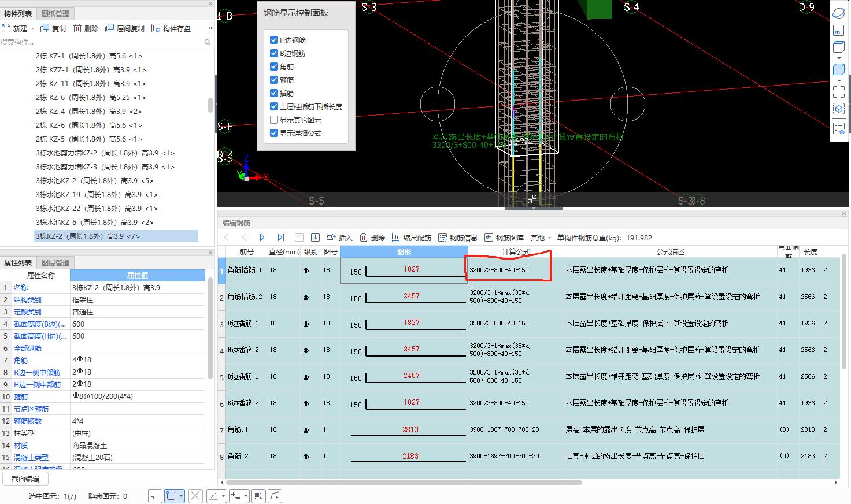The image size is (851, 504).
Task: Click 复制 copy component button
Action: [x=53, y=28]
